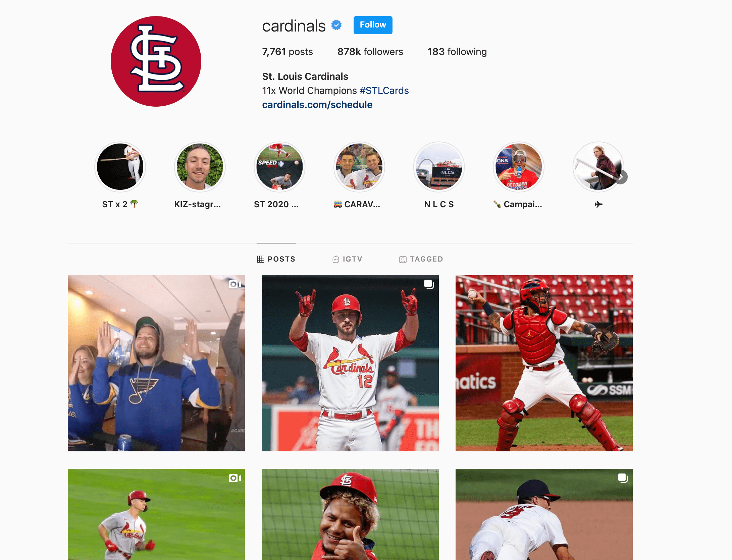Open the cardinals.com/schedule link
732x560 pixels.
[317, 105]
